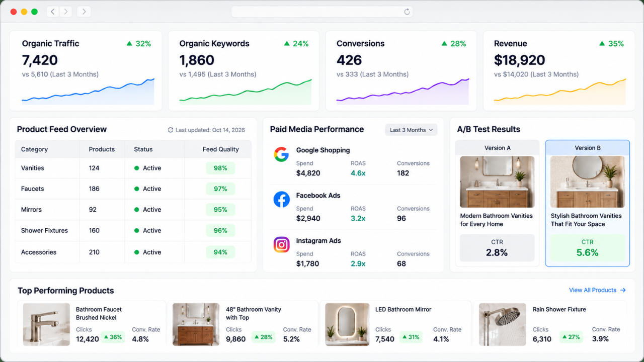Click the Products column header
The height and width of the screenshot is (362, 644).
(x=102, y=149)
